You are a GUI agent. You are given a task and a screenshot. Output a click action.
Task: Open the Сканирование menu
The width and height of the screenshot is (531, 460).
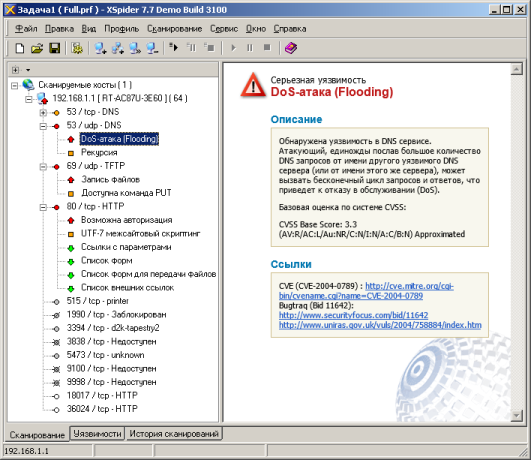(174, 29)
